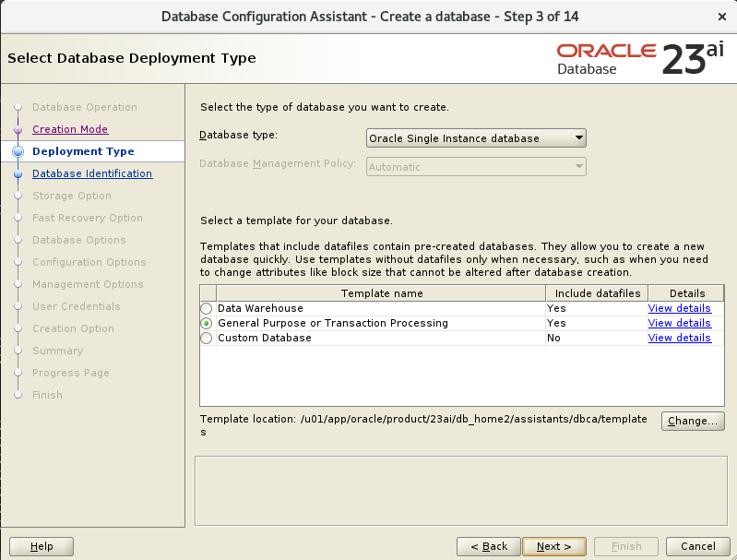Viewport: 737px width, 560px height.
Task: Select the Data Warehouse template radio button
Action: click(207, 308)
